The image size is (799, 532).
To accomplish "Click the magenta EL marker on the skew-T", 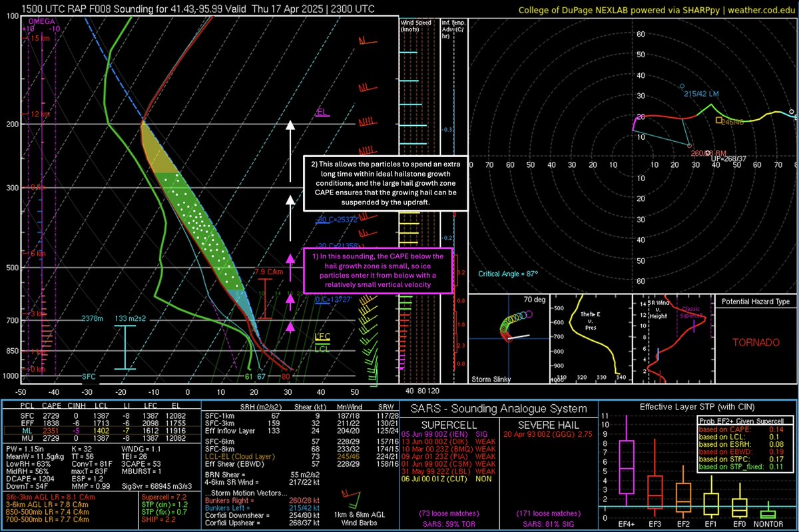I will (x=322, y=112).
